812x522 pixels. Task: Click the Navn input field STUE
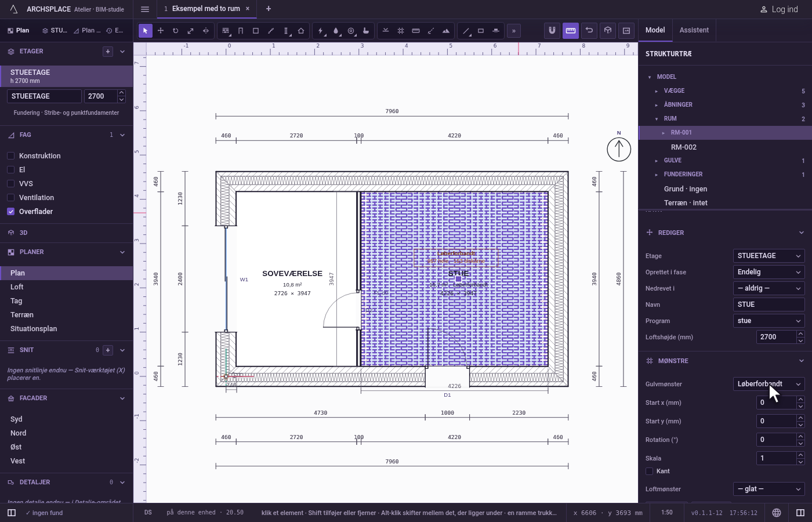[x=769, y=304]
